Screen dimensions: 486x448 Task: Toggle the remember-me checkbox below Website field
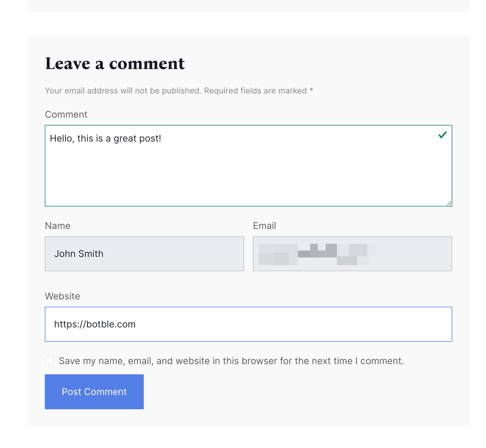tap(49, 361)
